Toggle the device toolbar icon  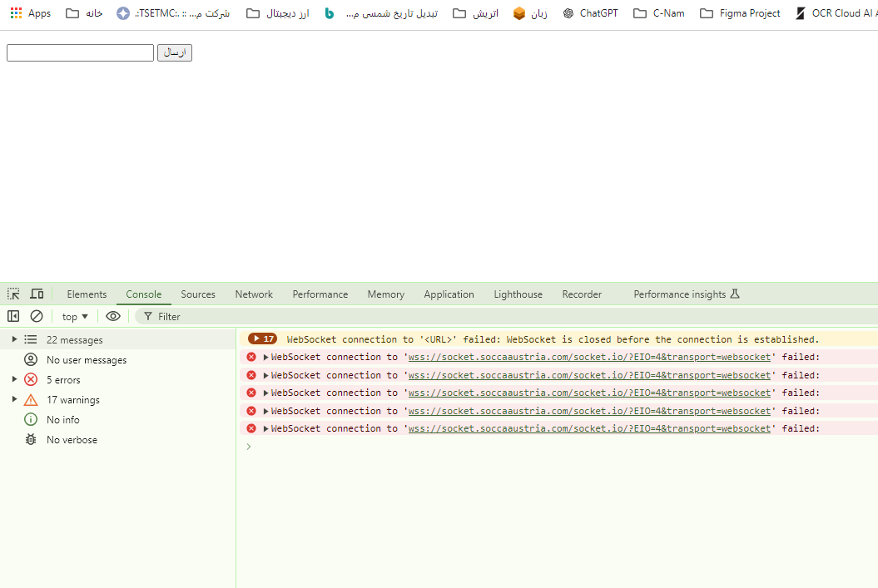[37, 294]
